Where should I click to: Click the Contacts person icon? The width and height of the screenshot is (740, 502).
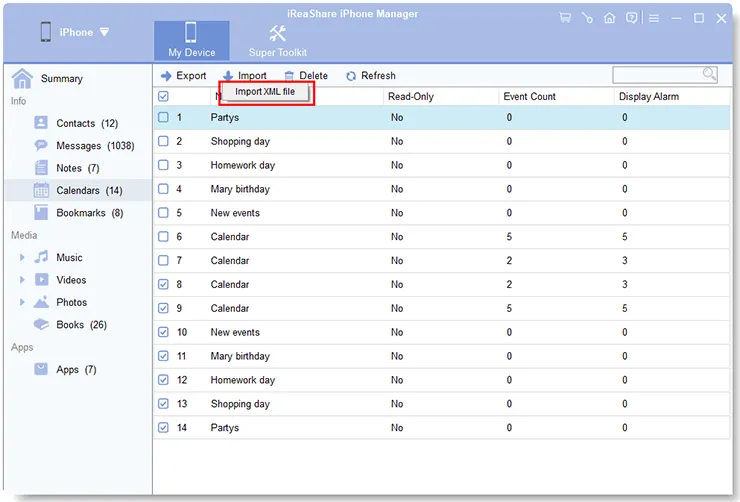click(41, 123)
